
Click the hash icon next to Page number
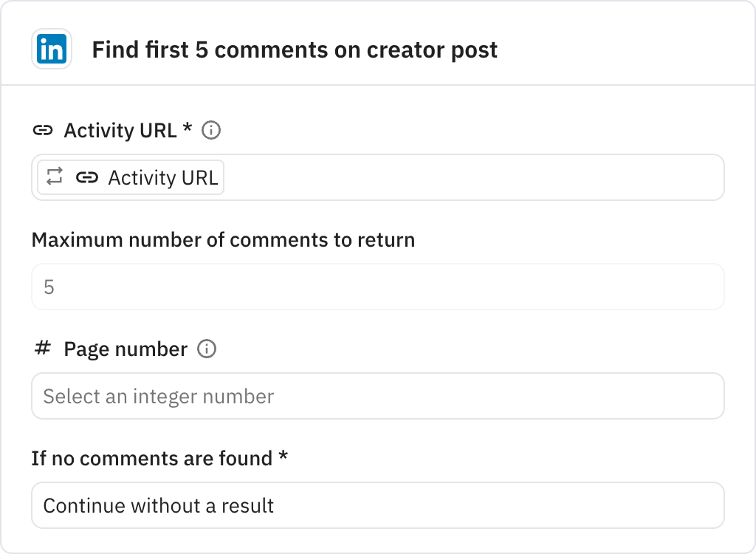(x=44, y=349)
